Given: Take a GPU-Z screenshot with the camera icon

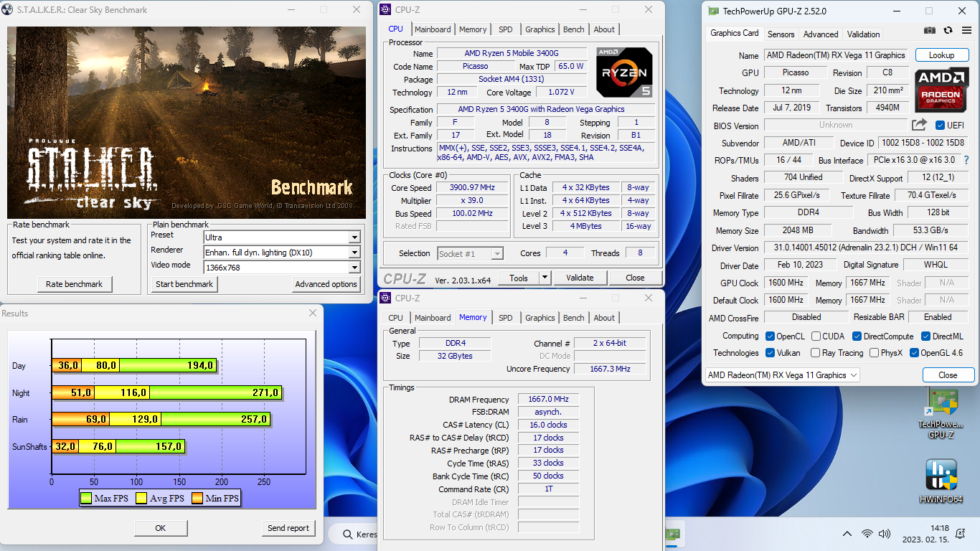Looking at the screenshot, I should [x=930, y=30].
